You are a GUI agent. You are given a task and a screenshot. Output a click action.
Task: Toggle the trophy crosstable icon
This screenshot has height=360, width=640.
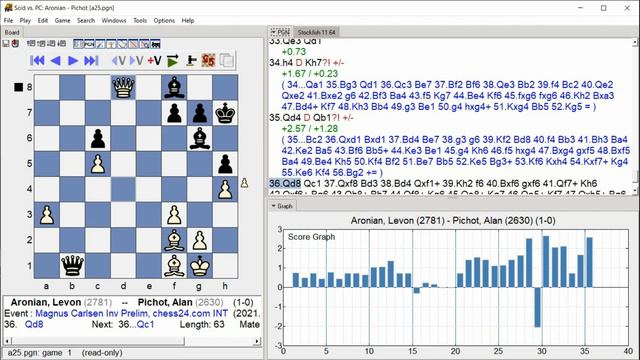tap(111, 44)
